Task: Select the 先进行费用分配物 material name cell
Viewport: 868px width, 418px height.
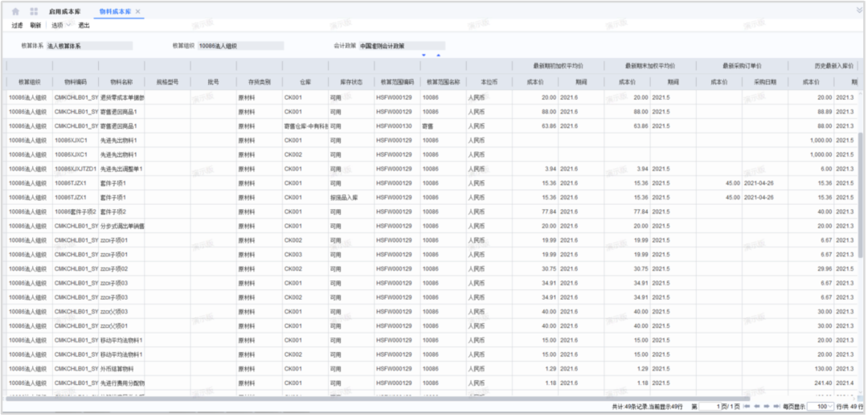Action: [121, 383]
